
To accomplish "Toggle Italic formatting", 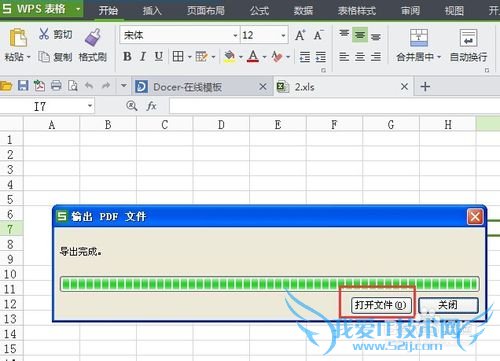I will [143, 56].
